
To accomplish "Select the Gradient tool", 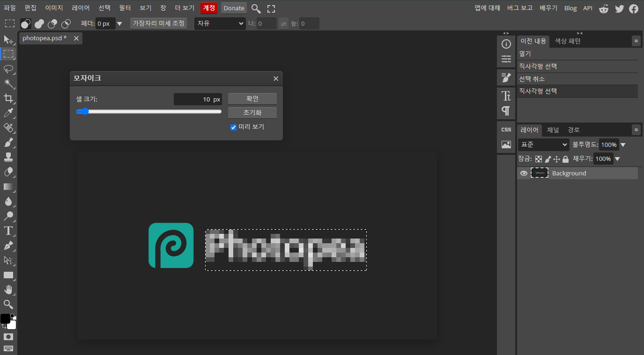I will [8, 187].
